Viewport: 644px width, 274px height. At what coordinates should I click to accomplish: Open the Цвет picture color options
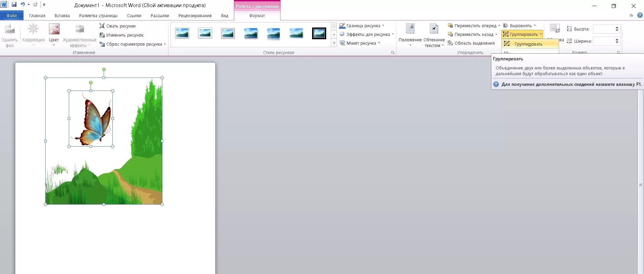point(54,35)
